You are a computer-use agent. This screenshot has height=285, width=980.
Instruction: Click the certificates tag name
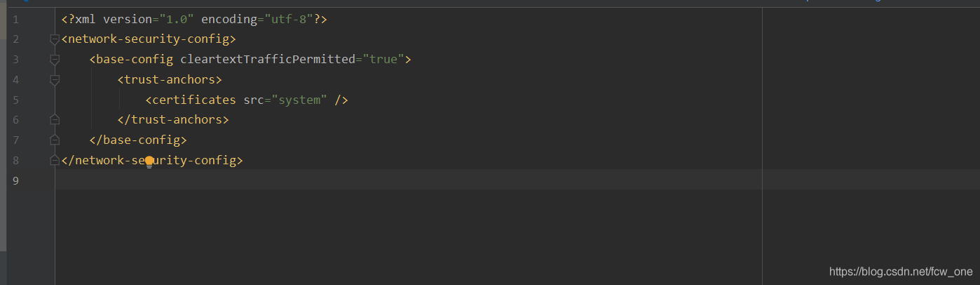point(194,100)
